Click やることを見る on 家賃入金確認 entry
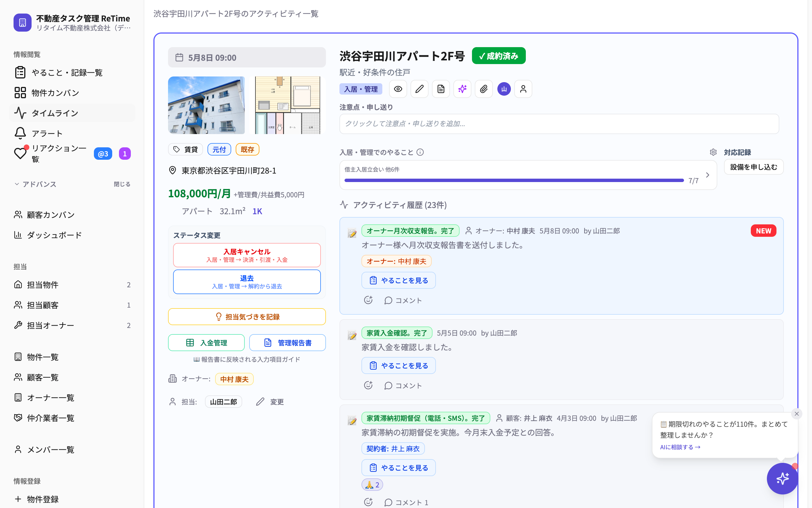This screenshot has height=508, width=812. click(399, 365)
